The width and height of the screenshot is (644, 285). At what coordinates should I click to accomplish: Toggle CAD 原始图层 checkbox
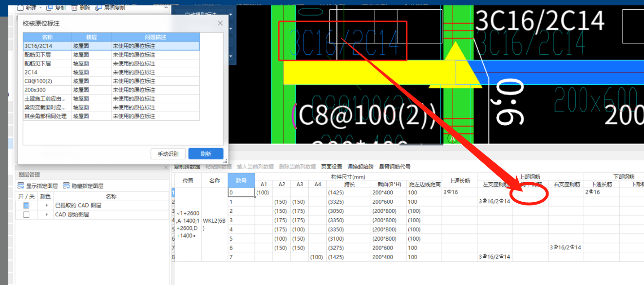click(26, 214)
